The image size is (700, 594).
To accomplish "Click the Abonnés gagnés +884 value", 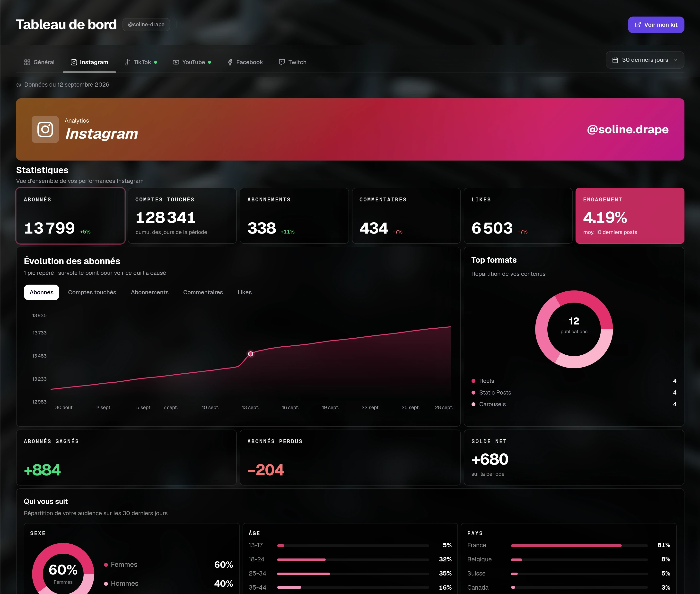I will click(42, 470).
